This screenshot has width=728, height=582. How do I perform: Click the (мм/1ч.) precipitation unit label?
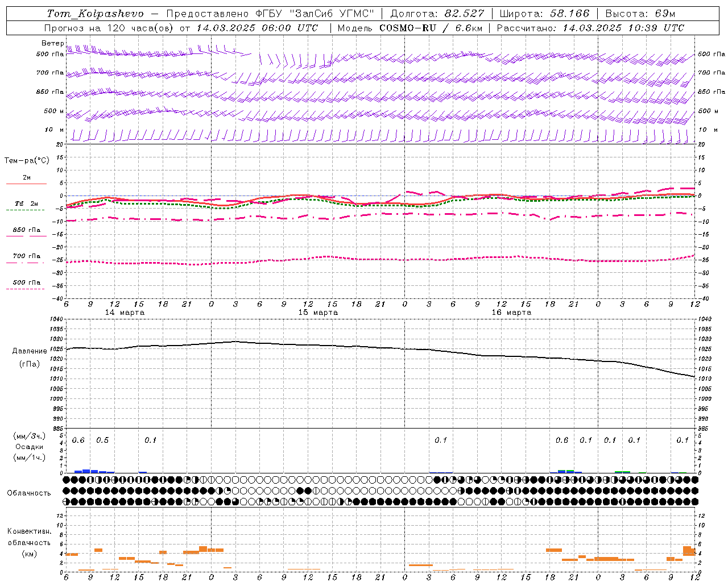(x=30, y=458)
